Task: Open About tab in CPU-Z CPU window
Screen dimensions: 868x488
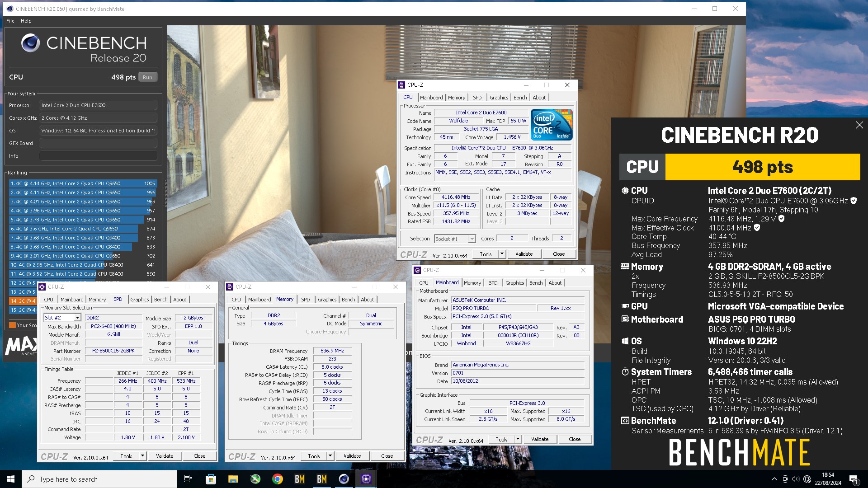Action: [539, 98]
